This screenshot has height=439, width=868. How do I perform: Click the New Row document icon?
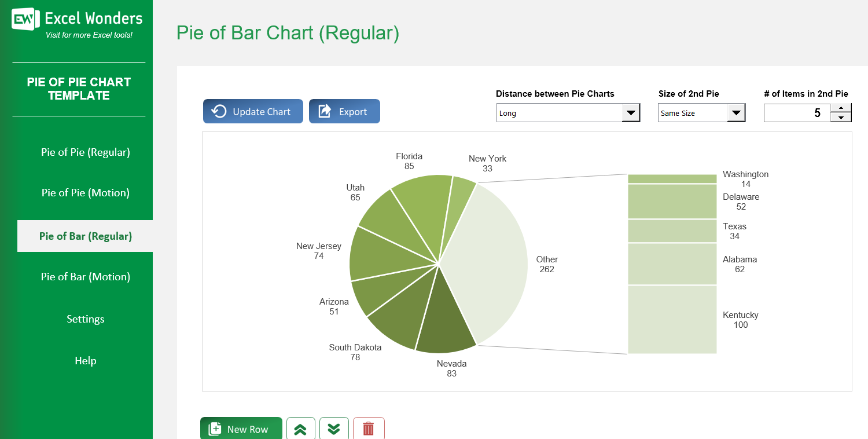tap(215, 429)
